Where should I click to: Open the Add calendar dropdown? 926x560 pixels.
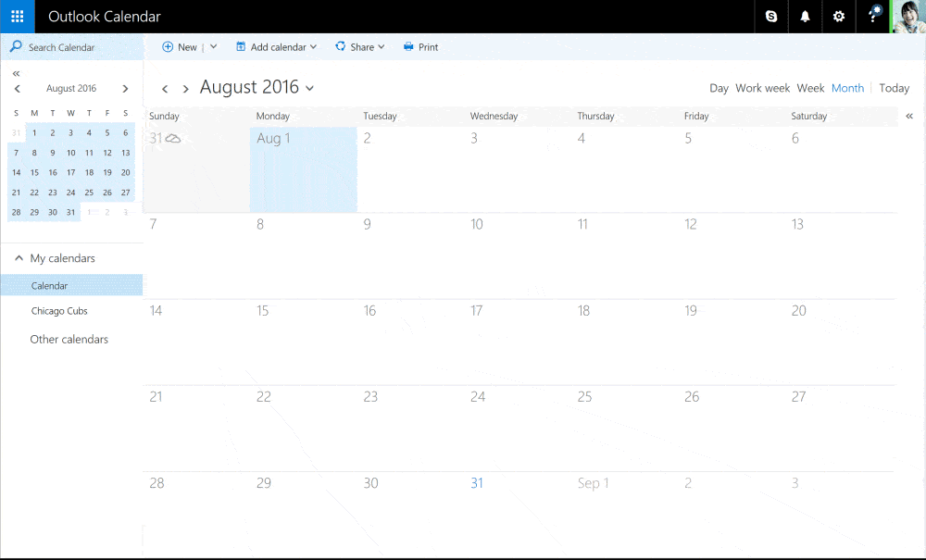click(276, 47)
